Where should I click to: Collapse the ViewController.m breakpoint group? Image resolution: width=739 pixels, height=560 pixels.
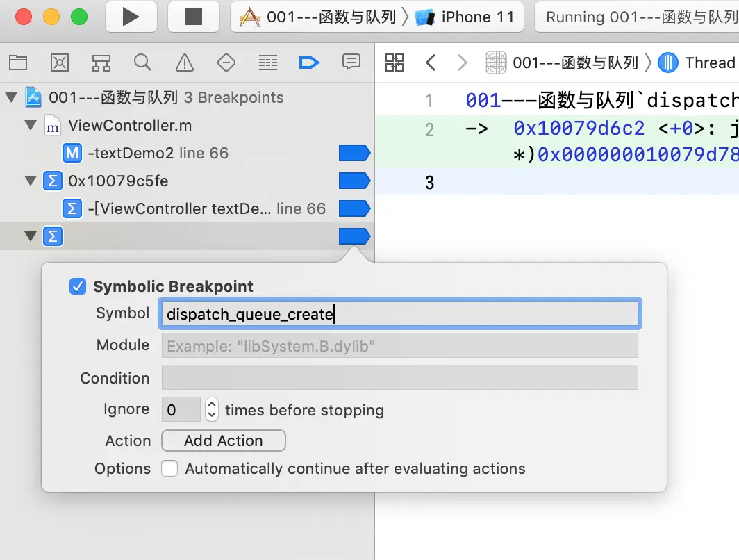click(31, 125)
